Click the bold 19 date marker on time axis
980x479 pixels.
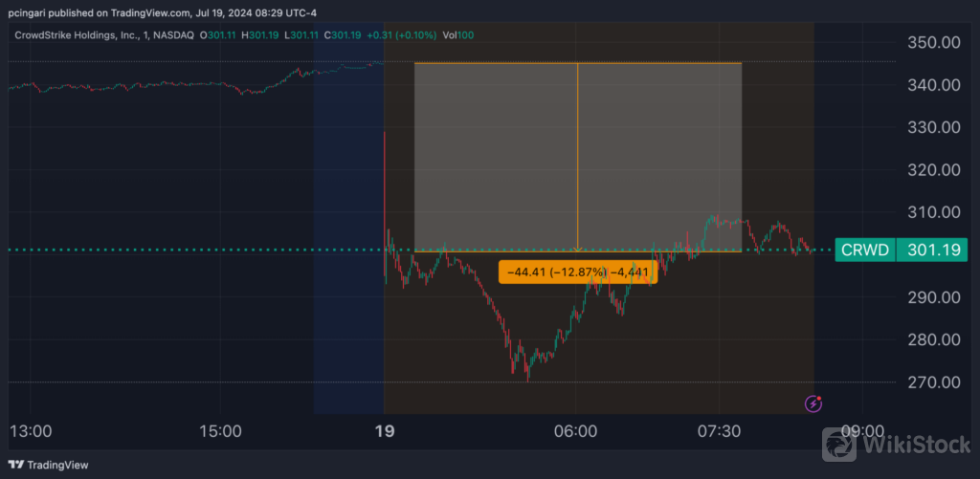(x=384, y=431)
